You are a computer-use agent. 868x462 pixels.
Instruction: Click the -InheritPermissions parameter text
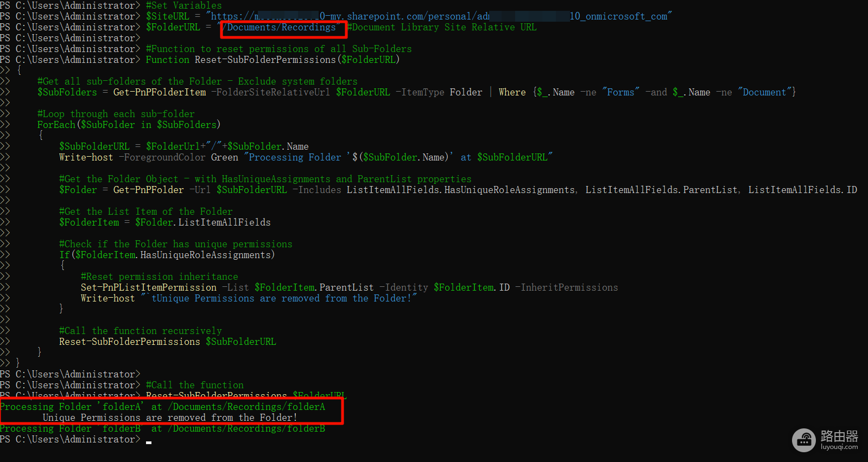click(566, 287)
